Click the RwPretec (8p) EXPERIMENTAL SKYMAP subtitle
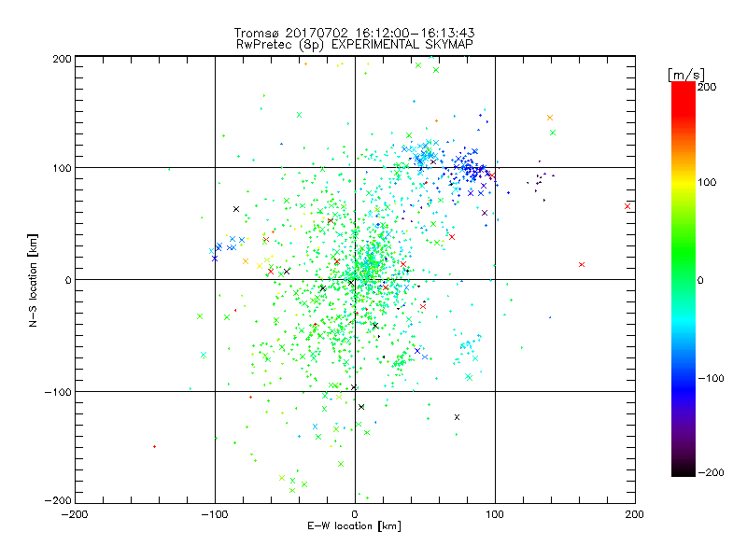This screenshot has height=560, width=747. [x=355, y=45]
